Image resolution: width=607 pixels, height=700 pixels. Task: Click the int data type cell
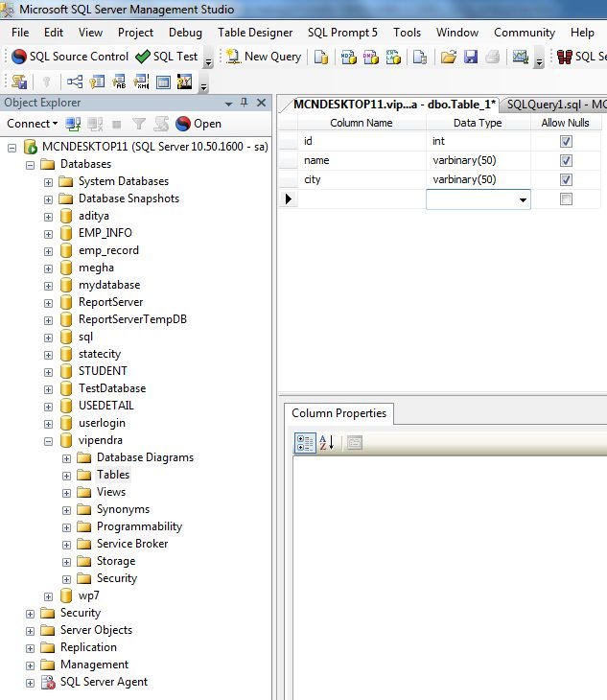pyautogui.click(x=478, y=142)
